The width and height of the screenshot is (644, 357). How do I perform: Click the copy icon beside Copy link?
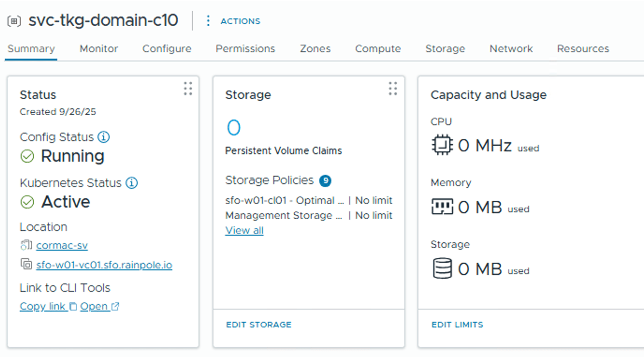coord(73,306)
